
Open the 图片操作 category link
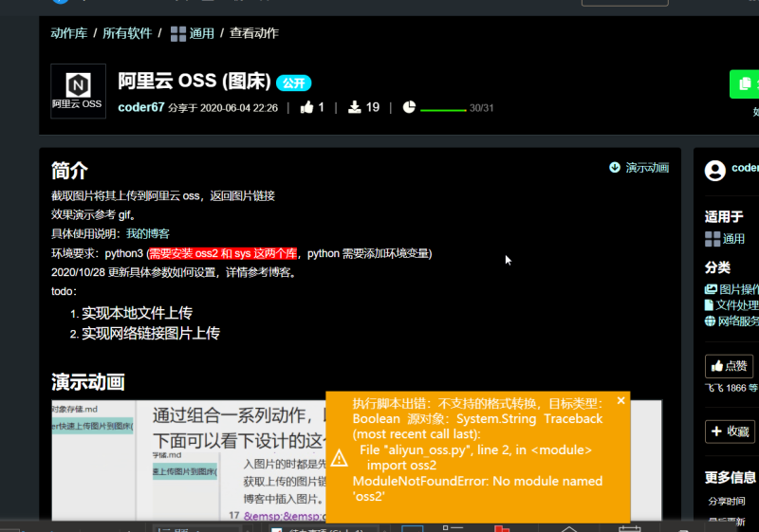point(731,289)
